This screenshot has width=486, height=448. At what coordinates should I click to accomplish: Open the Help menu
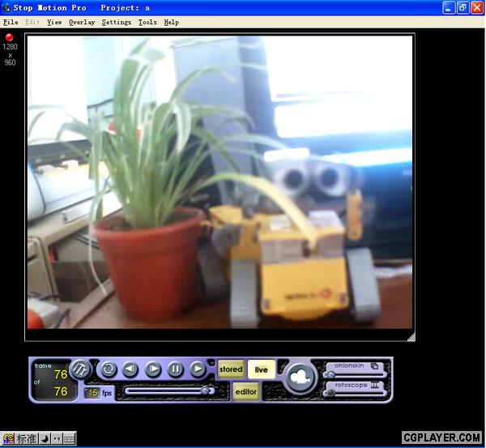pos(172,23)
